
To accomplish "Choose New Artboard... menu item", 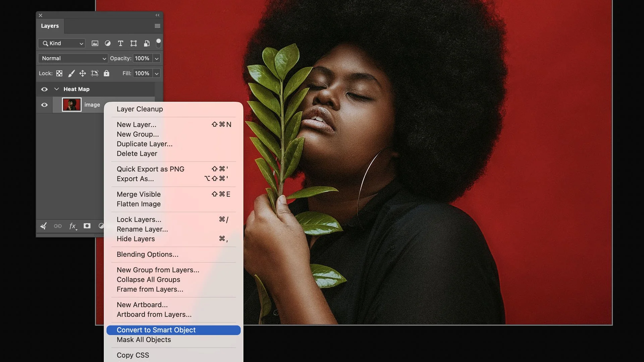I will pyautogui.click(x=173, y=305).
